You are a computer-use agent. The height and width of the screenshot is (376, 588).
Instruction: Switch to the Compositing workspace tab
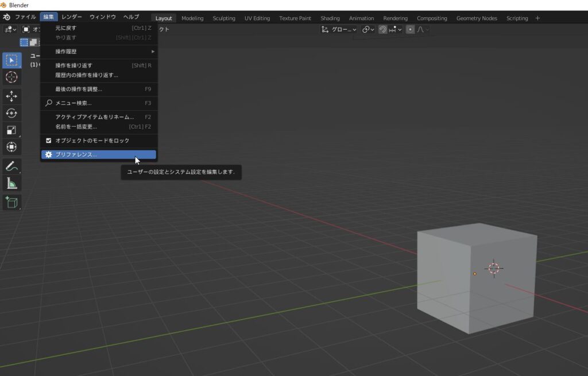point(432,18)
